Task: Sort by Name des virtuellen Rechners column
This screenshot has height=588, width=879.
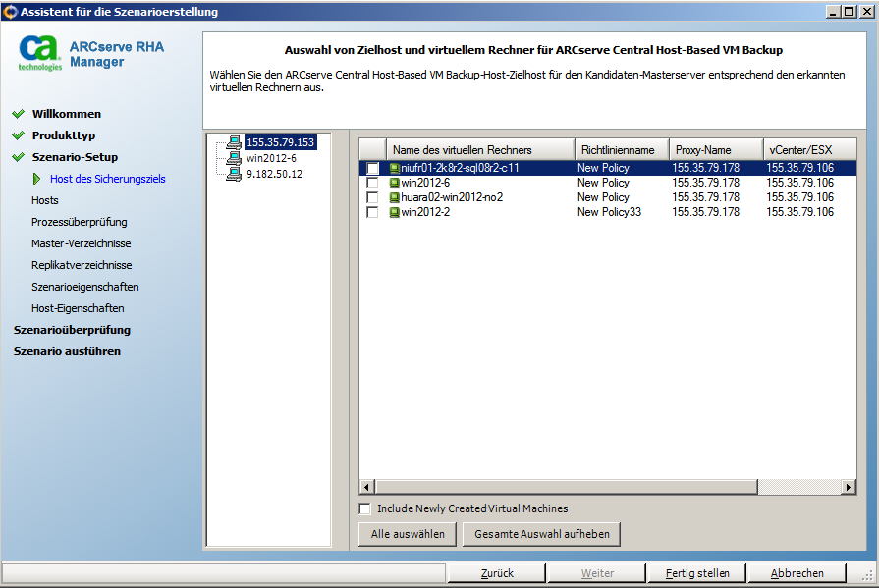Action: pyautogui.click(x=480, y=149)
